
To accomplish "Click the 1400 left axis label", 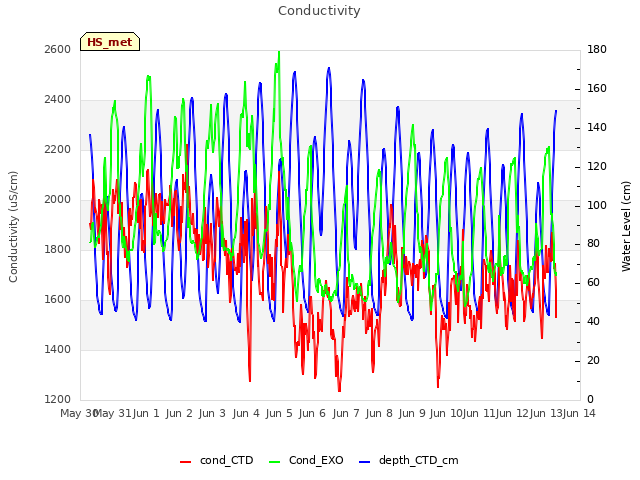I will pos(58,349).
